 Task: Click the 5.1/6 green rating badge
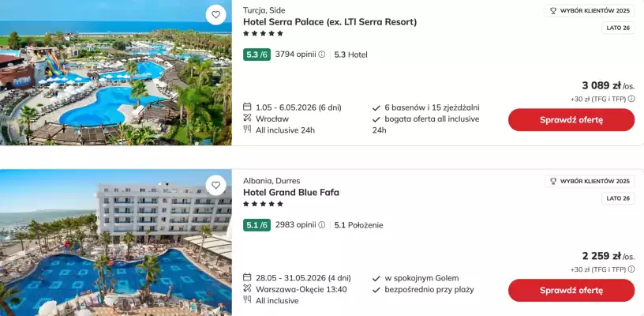256,225
